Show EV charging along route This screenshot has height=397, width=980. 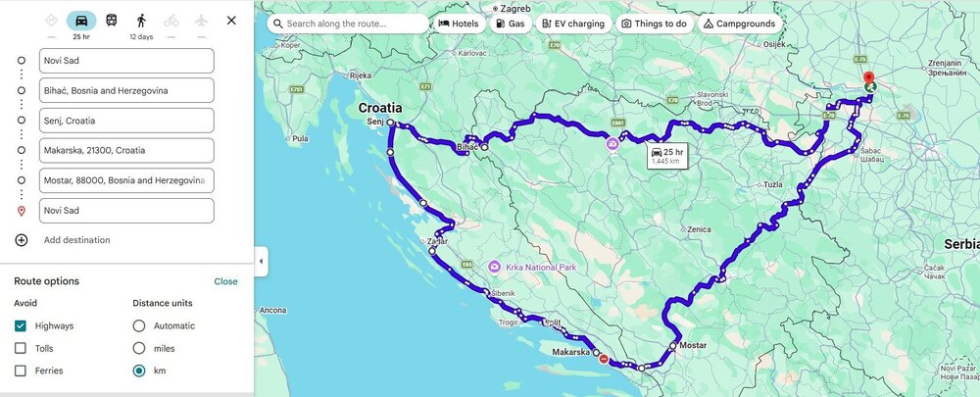click(x=573, y=24)
